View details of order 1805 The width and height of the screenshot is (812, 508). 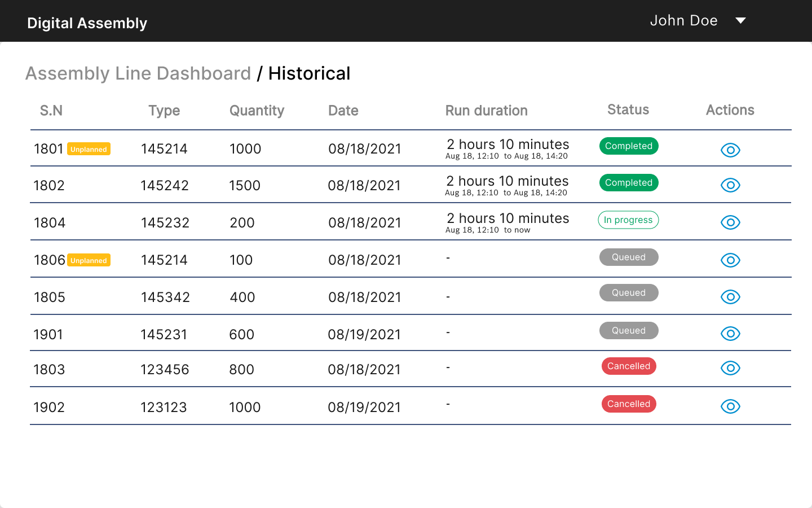pos(730,297)
